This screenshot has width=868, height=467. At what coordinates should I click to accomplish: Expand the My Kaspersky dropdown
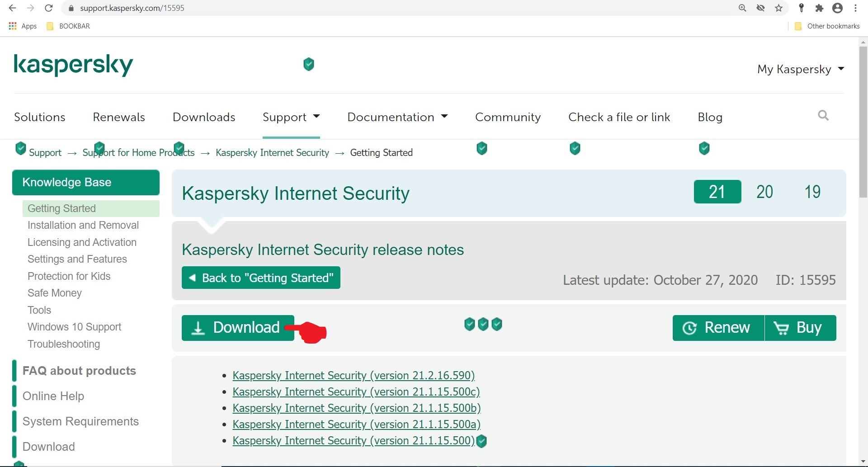801,69
